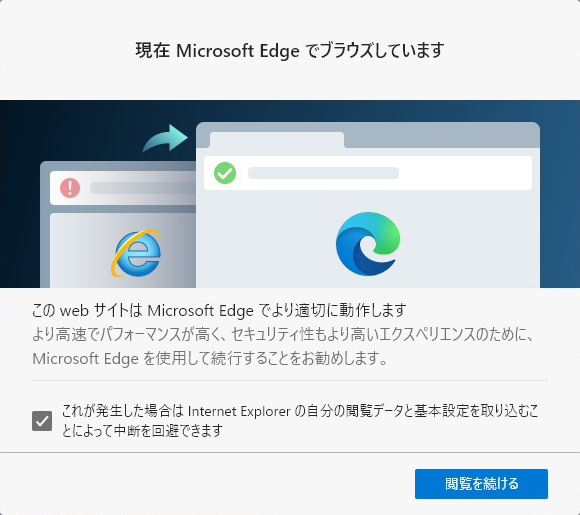The image size is (580, 515).
Task: Click the white address box in Edge illustration
Action: [x=368, y=173]
